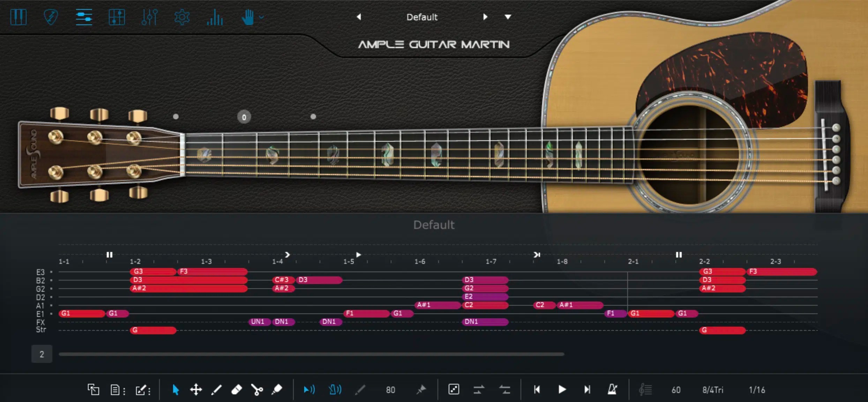Click the second swap arrows icon

pos(504,389)
